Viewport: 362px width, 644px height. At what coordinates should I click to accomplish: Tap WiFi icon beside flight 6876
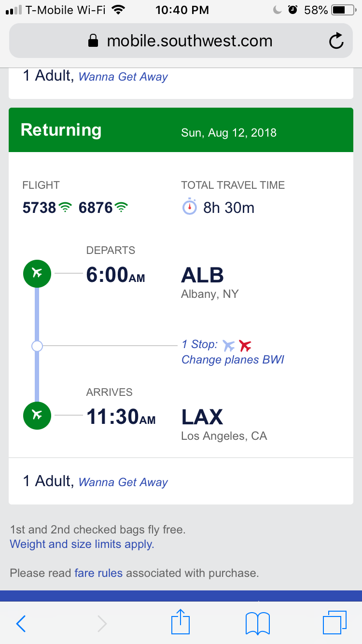[122, 208]
